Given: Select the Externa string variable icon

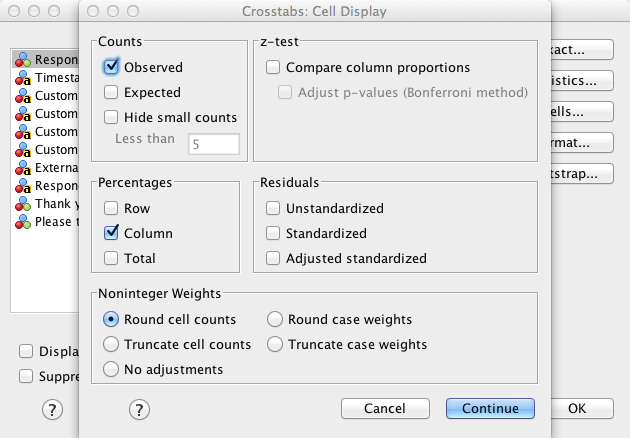Looking at the screenshot, I should (23, 168).
